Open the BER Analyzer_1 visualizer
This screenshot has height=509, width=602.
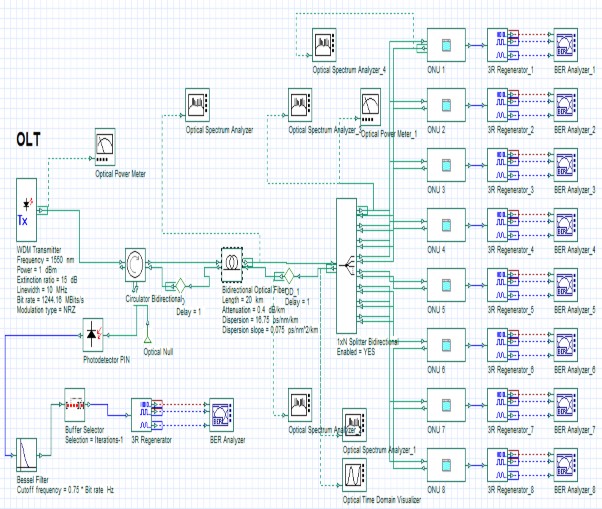click(568, 44)
